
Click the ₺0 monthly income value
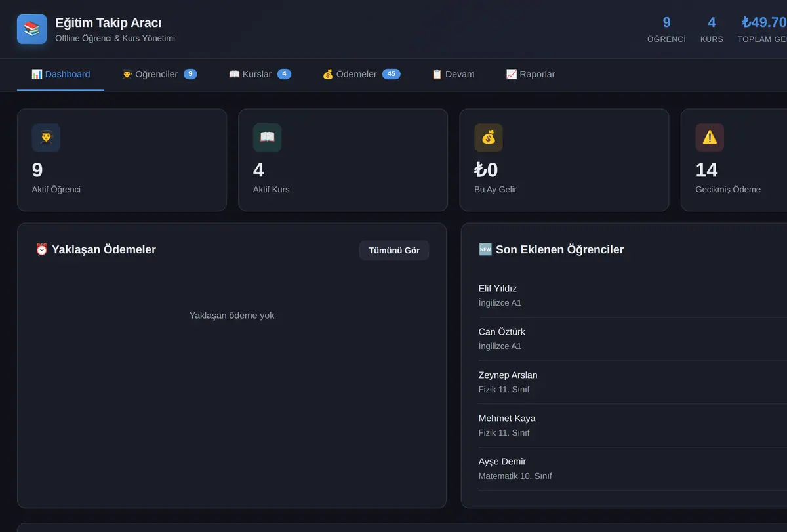coord(486,170)
